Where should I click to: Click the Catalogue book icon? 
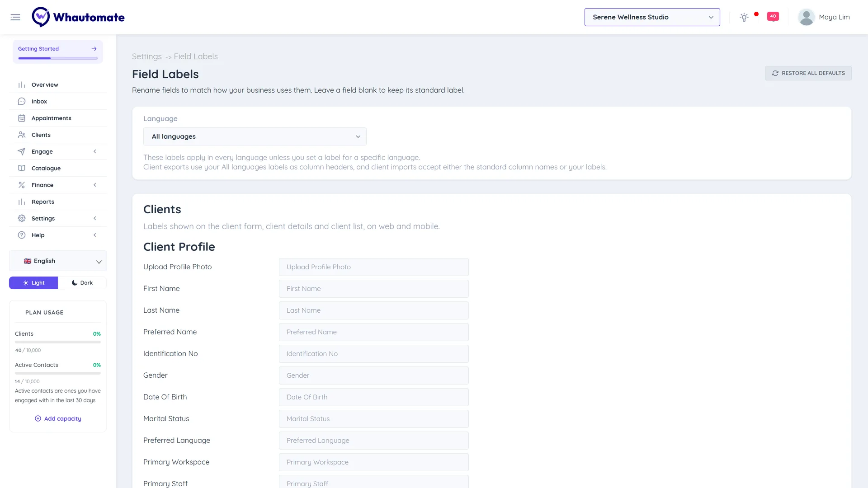pyautogui.click(x=22, y=169)
